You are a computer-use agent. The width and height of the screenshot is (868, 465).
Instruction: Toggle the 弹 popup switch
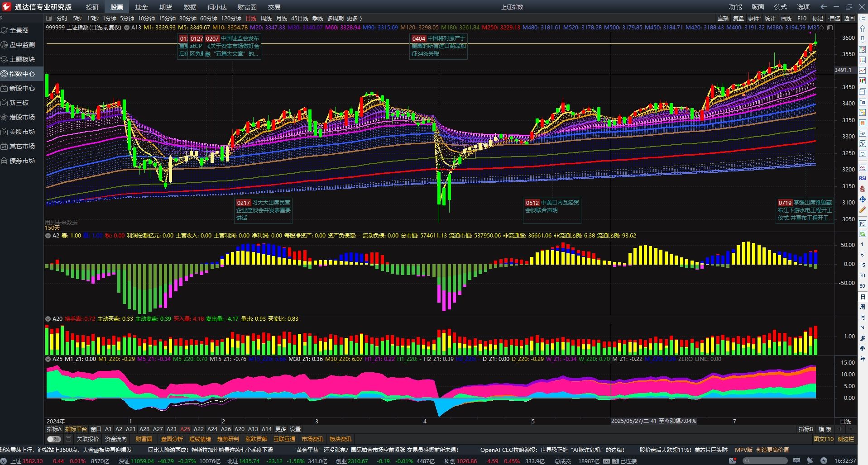point(54,439)
